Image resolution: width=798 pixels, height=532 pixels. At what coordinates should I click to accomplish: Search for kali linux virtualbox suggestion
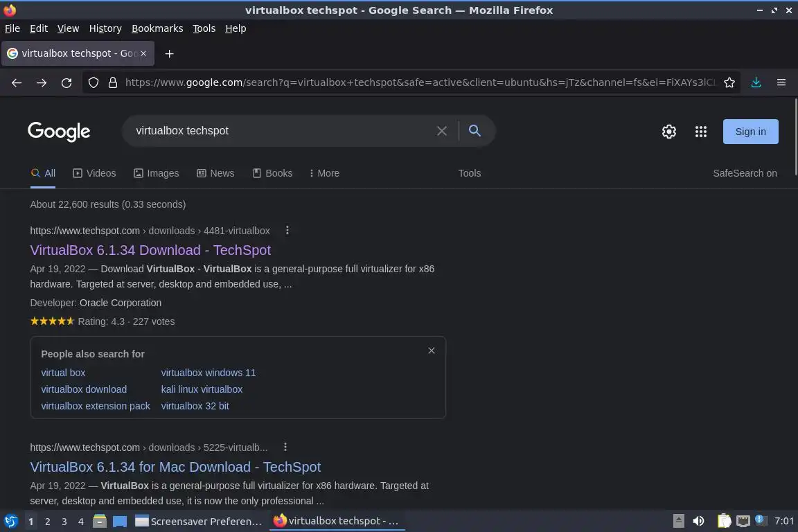202,389
